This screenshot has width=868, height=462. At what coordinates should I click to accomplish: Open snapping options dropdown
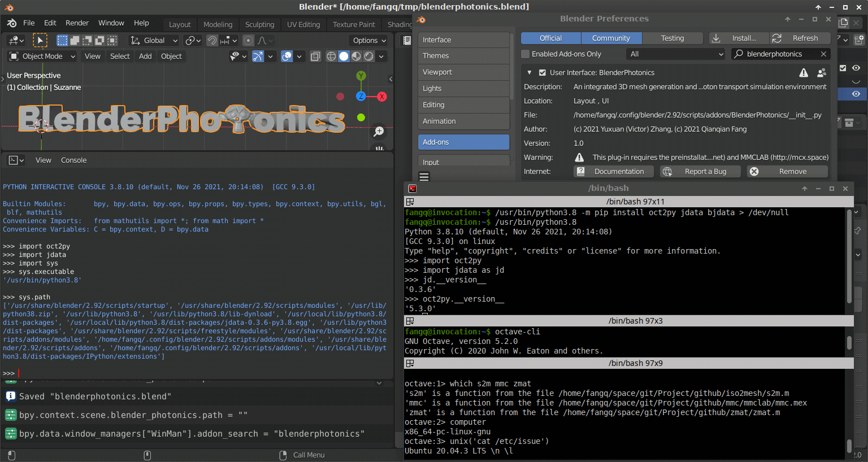229,41
